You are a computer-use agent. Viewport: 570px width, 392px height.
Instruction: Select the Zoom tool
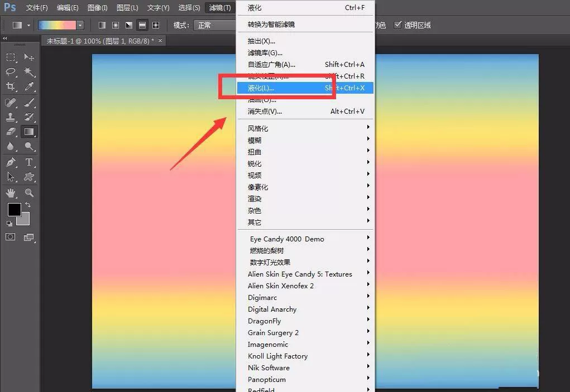point(29,193)
